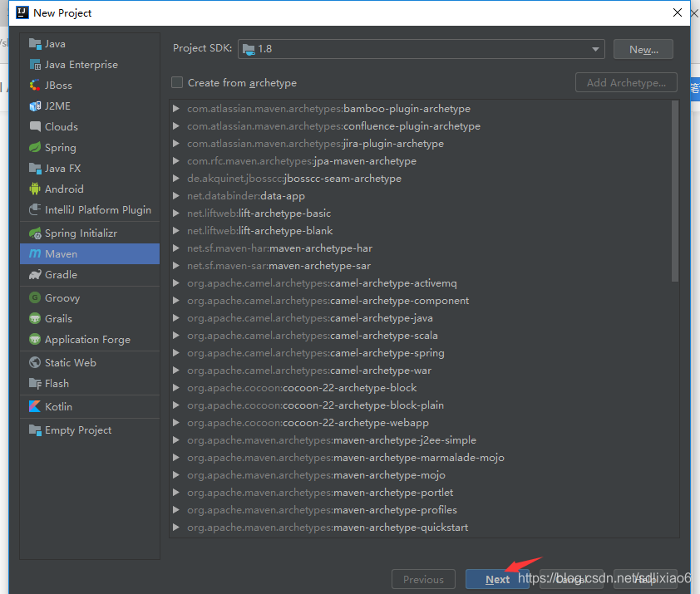Expand jpa-maven-archetype node
The image size is (700, 594).
[176, 160]
